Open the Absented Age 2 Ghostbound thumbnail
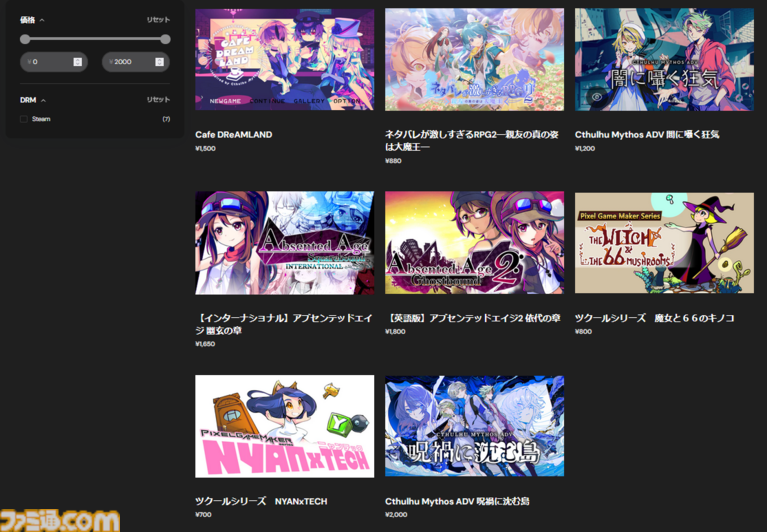This screenshot has height=532, width=767. coord(474,243)
